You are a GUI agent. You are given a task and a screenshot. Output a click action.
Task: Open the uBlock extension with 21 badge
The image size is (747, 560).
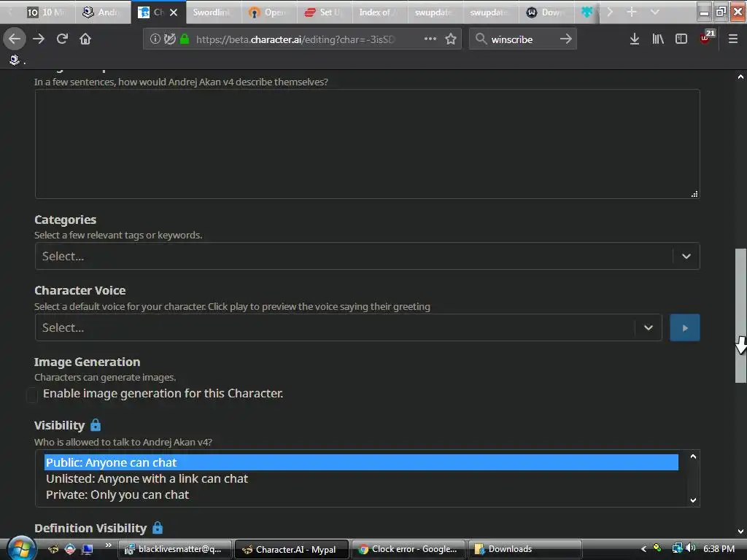coord(707,38)
